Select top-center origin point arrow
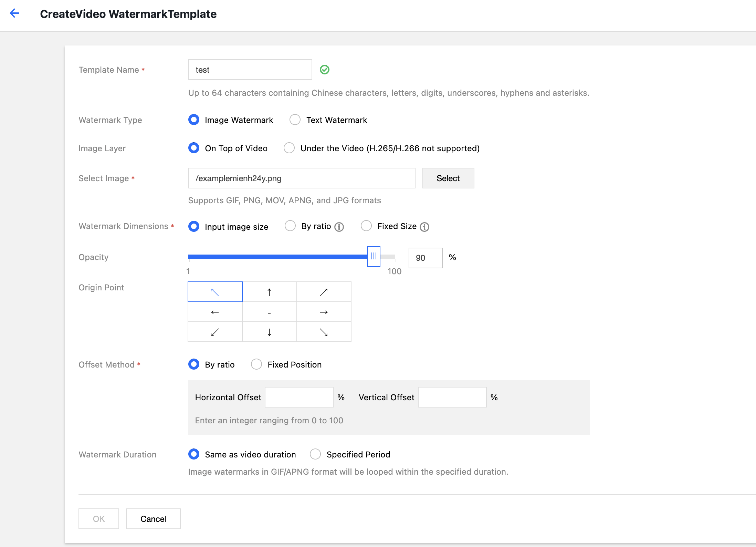 point(269,292)
